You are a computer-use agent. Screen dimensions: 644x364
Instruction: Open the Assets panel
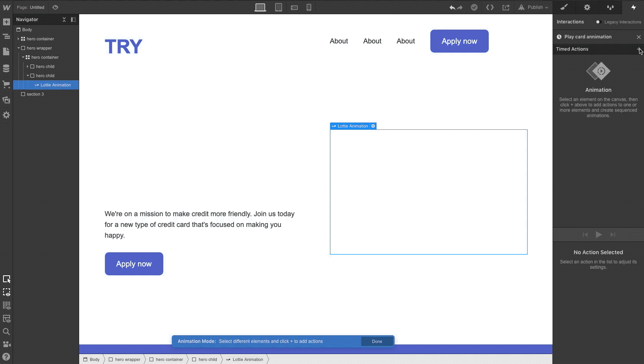(x=7, y=100)
